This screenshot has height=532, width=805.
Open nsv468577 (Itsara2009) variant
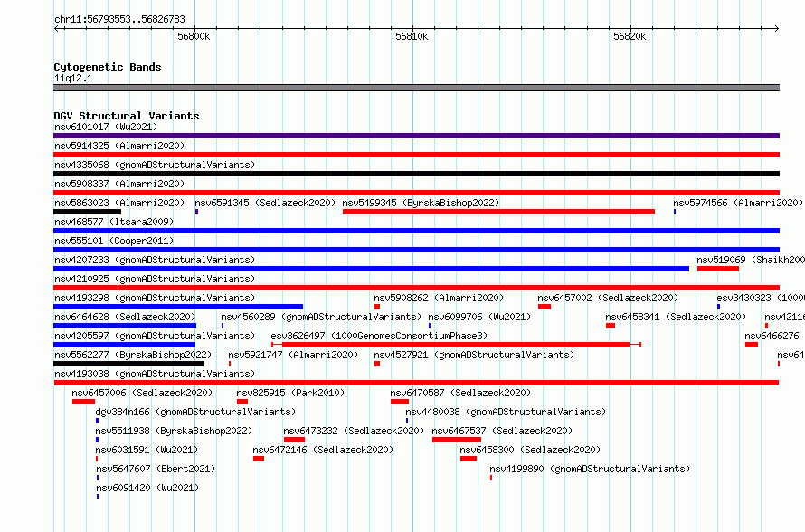coord(114,222)
